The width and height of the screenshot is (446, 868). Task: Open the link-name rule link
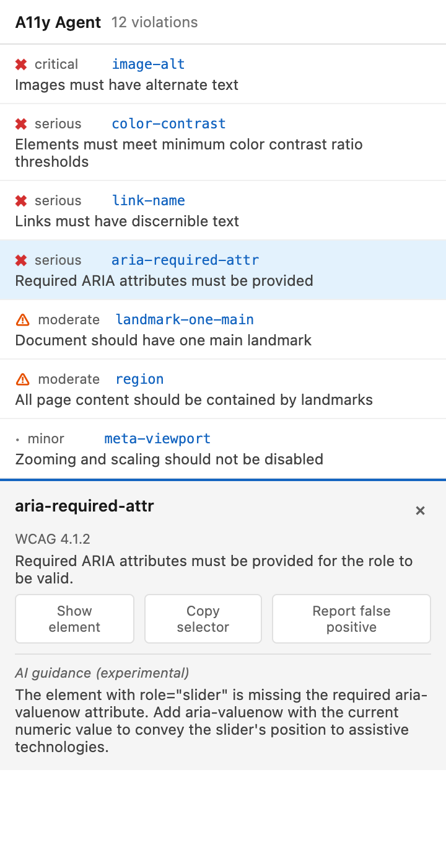148,200
